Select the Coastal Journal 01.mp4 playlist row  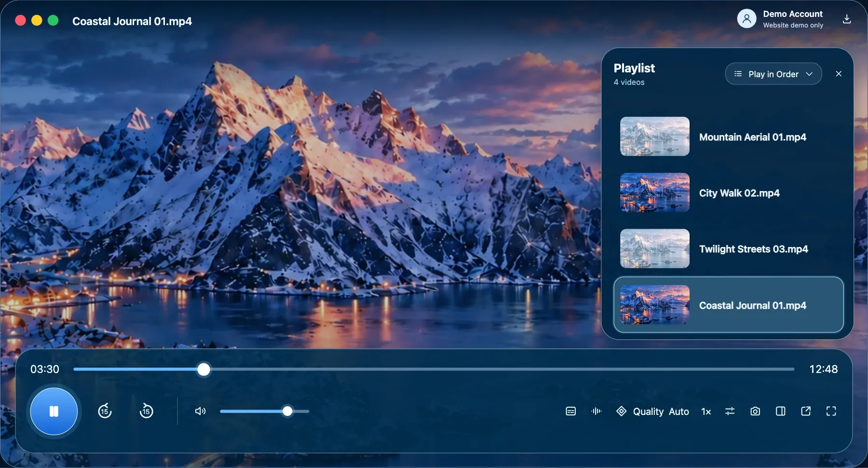pyautogui.click(x=729, y=305)
